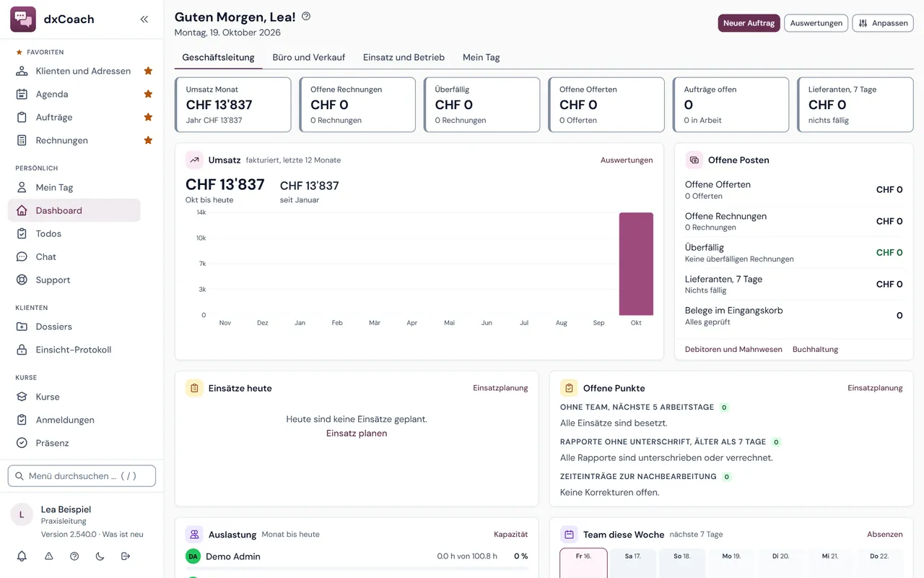Switch to the Büro und Verkauf tab
Screen dimensions: 924x578
pyautogui.click(x=309, y=57)
